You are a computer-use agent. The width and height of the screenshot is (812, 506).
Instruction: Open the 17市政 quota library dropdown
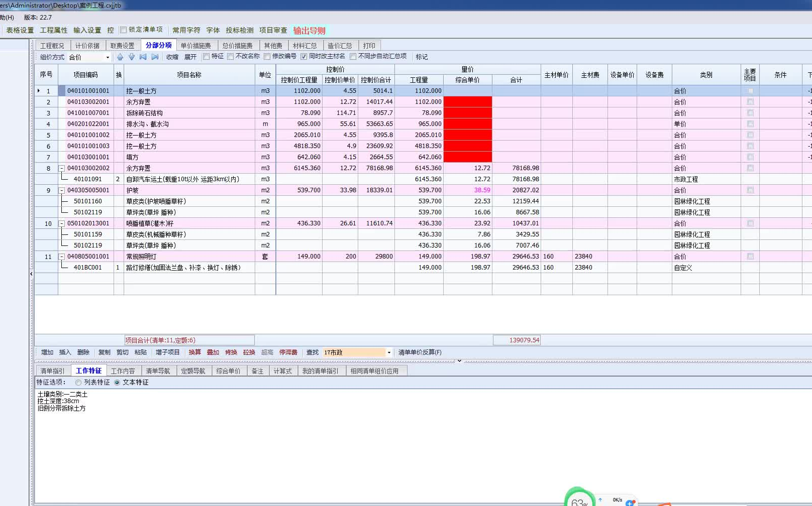pyautogui.click(x=389, y=352)
